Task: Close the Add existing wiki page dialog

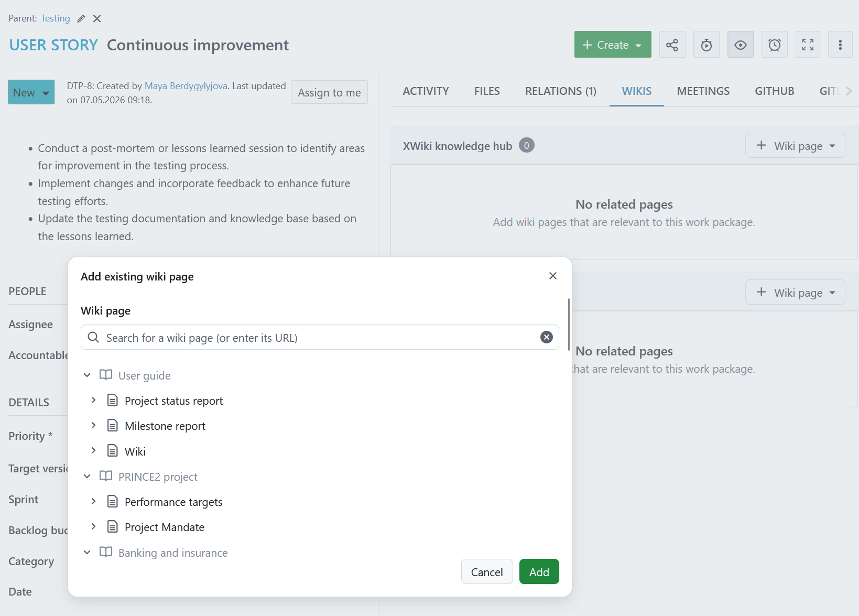Action: pos(553,276)
